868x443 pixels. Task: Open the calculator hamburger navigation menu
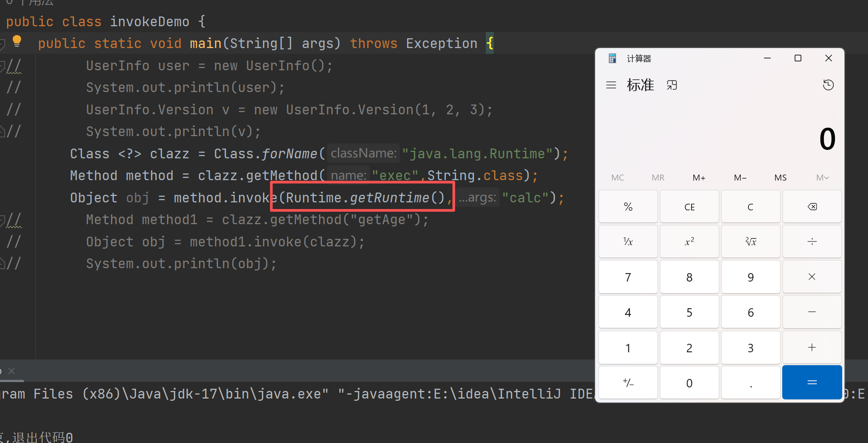[611, 85]
